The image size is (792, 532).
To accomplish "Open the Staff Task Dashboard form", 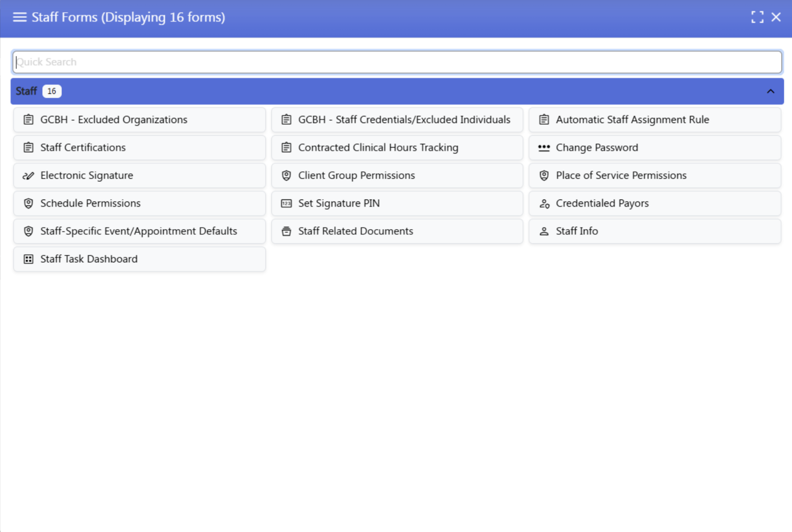I will coord(140,259).
